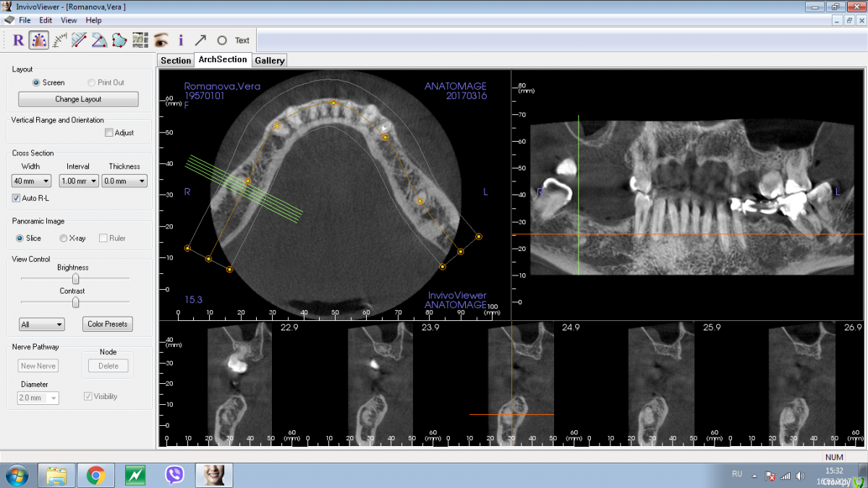Click the eye visibility icon in toolbar

(x=161, y=40)
